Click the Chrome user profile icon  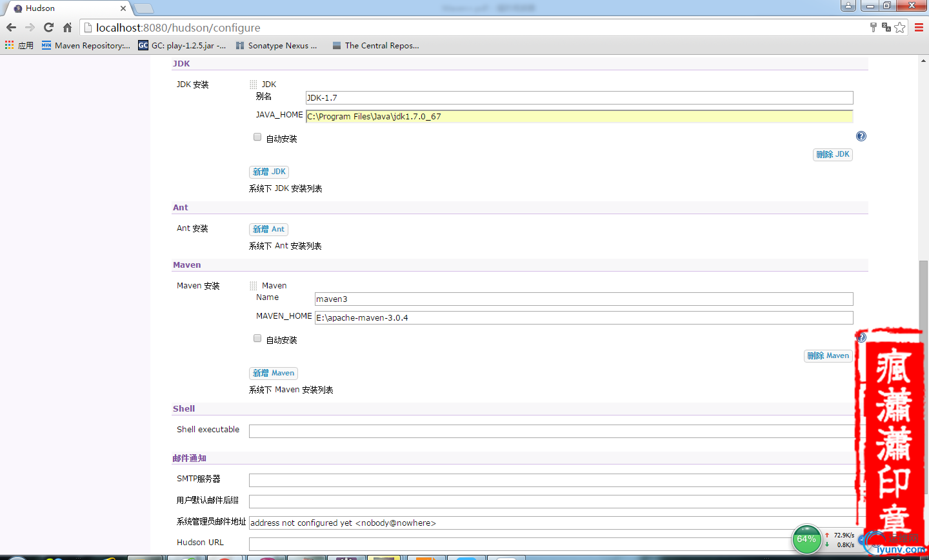pos(848,6)
